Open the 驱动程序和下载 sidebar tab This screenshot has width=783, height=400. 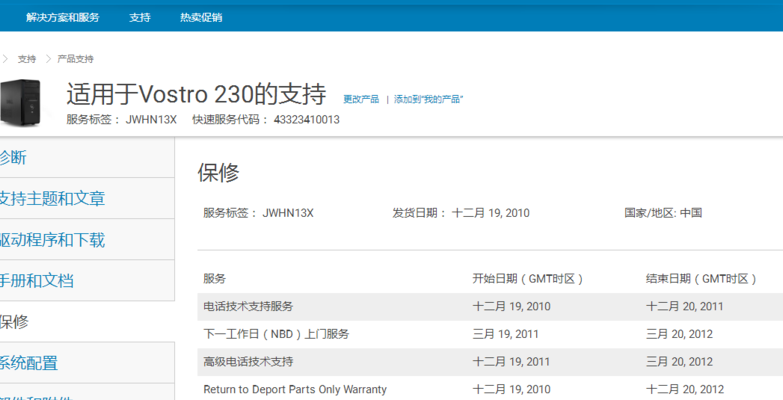(x=87, y=239)
